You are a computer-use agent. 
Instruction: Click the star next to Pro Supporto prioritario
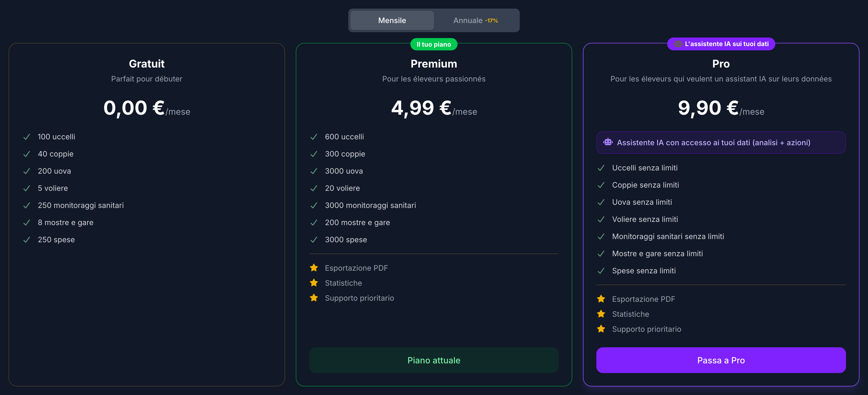601,329
